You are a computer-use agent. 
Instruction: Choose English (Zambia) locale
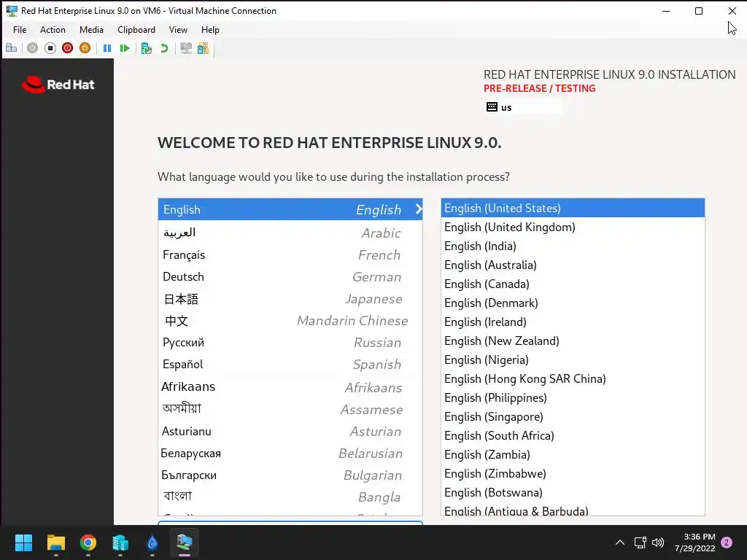573,455
